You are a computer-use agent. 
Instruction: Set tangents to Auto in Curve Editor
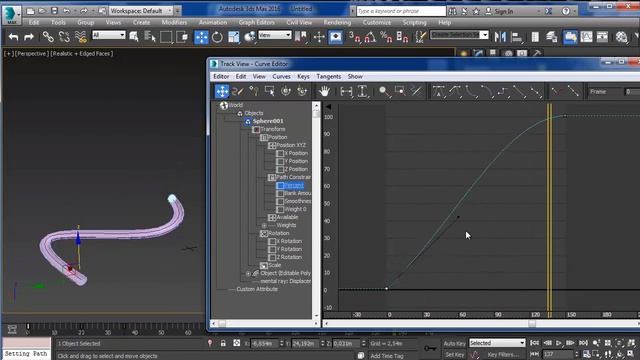[x=439, y=91]
